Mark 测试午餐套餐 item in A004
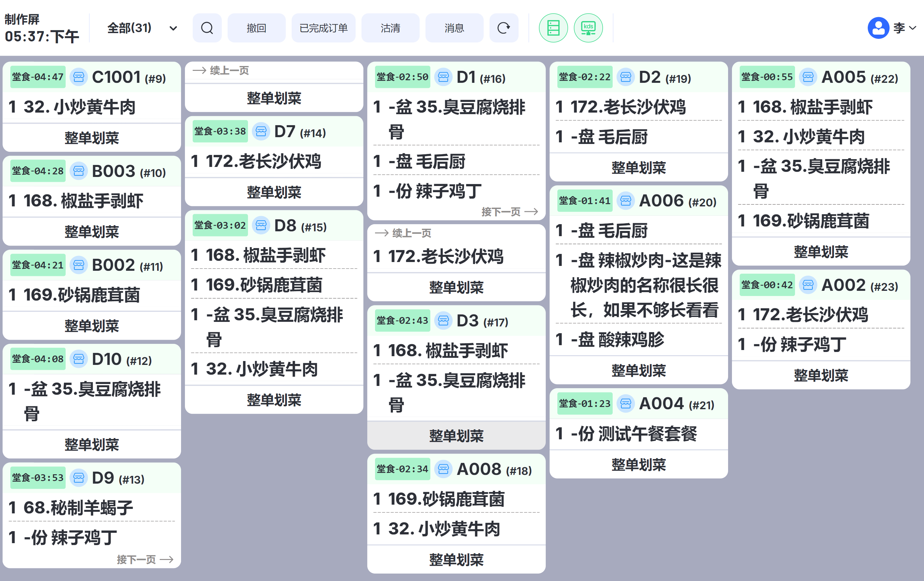This screenshot has height=581, width=924. 633,434
